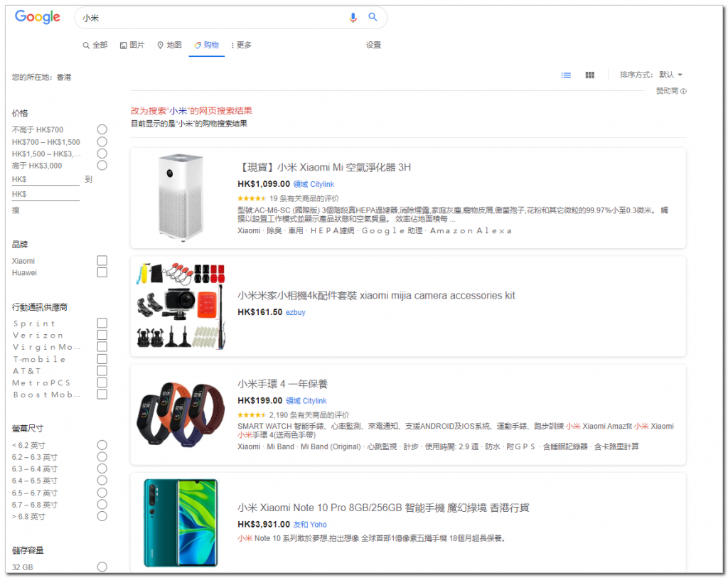Check the Xiaomi brand checkbox
This screenshot has height=578, width=728.
tap(102, 261)
